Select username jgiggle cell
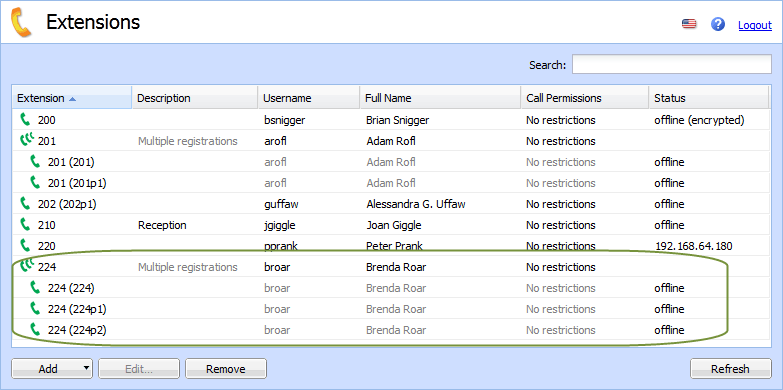This screenshot has width=783, height=390. (x=280, y=225)
